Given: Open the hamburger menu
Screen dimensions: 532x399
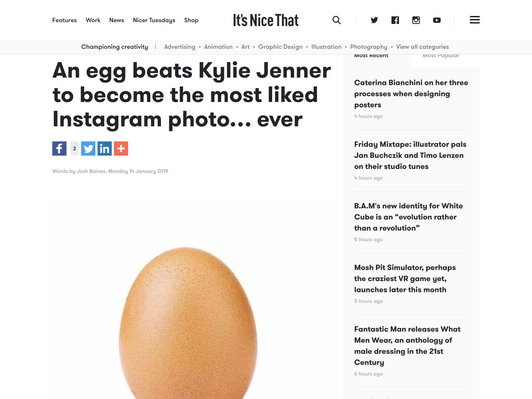Looking at the screenshot, I should [x=474, y=20].
